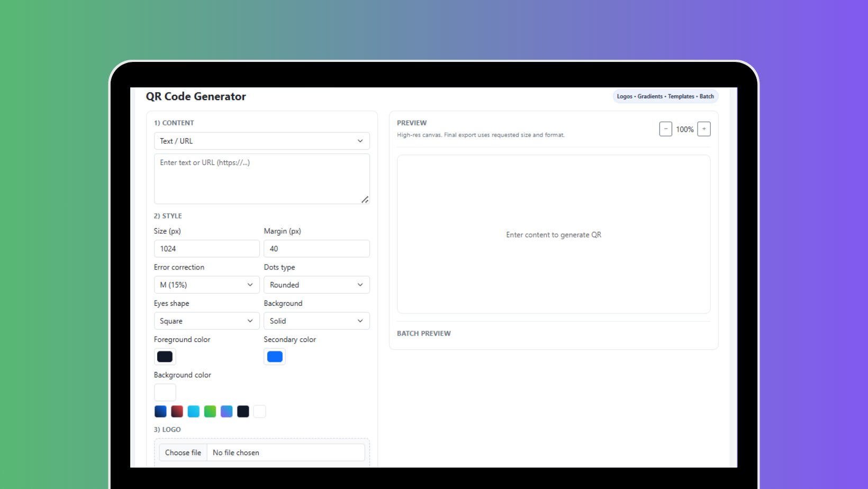Screen dimensions: 868x489
Task: Click the Choose file logo button
Action: coord(183,452)
